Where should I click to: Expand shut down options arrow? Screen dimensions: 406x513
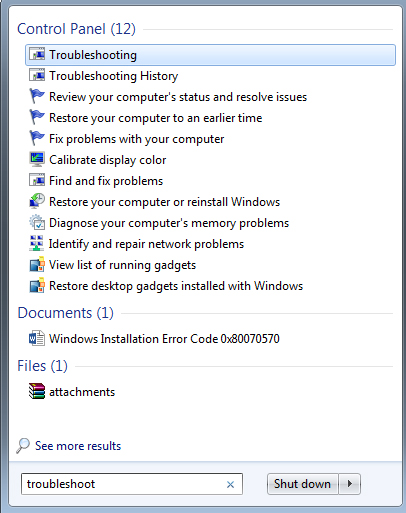click(x=350, y=484)
